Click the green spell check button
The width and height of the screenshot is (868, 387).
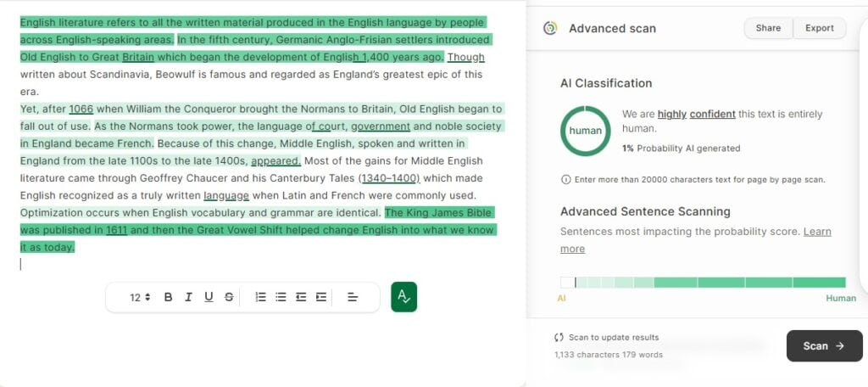[x=403, y=297]
